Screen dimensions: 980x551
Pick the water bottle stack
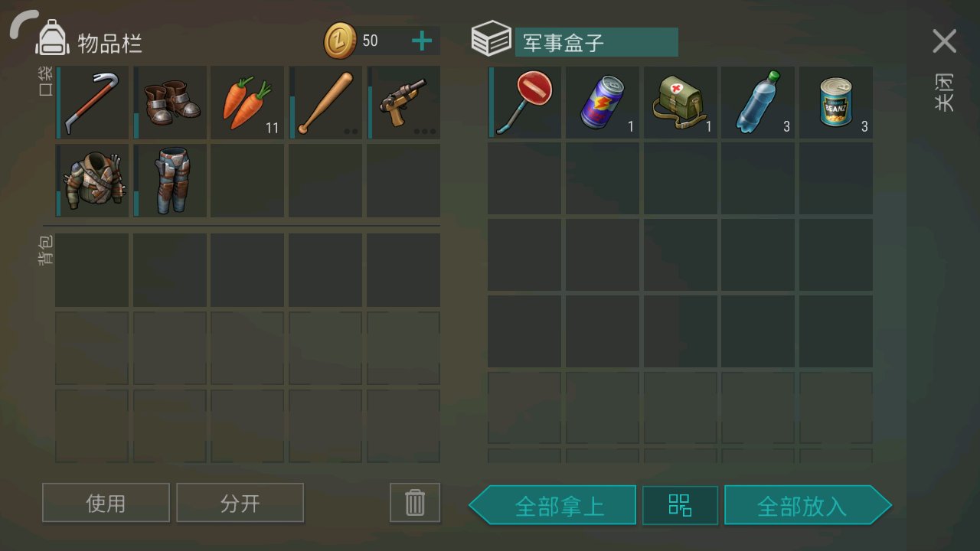click(758, 103)
